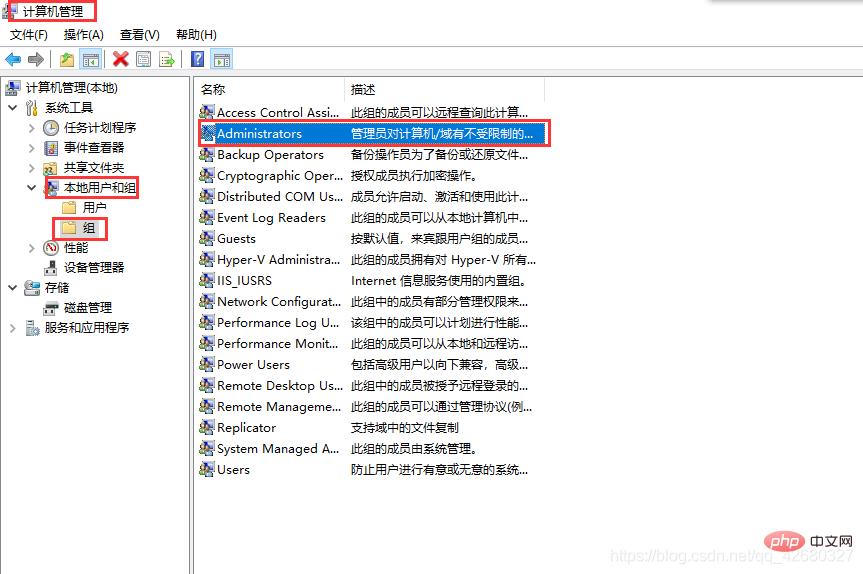
Task: Click description 授权成员执行加密操作。
Action: point(414,176)
